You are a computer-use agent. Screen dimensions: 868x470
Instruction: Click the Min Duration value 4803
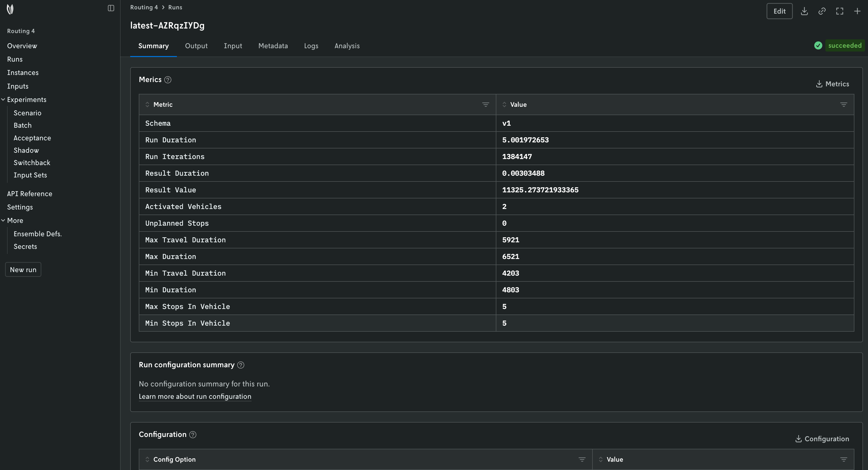[510, 290]
